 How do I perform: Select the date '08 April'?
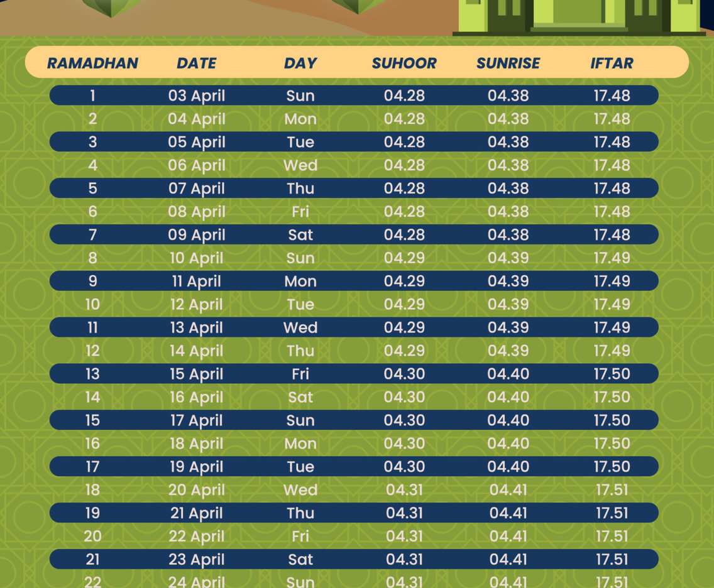tap(196, 212)
